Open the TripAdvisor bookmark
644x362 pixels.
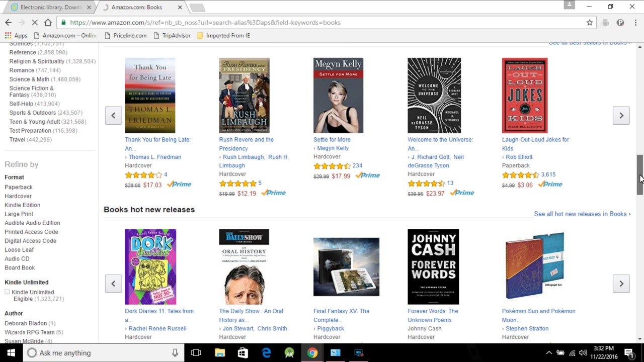click(x=172, y=36)
